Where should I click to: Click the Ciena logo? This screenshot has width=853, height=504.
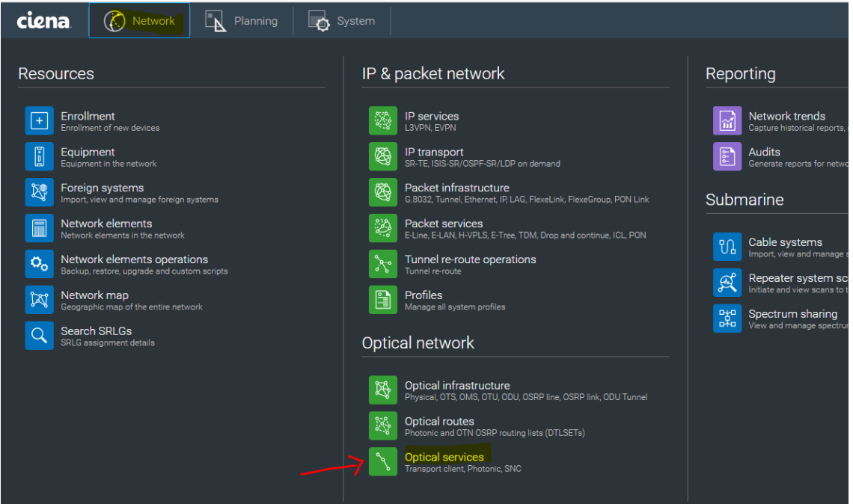42,20
